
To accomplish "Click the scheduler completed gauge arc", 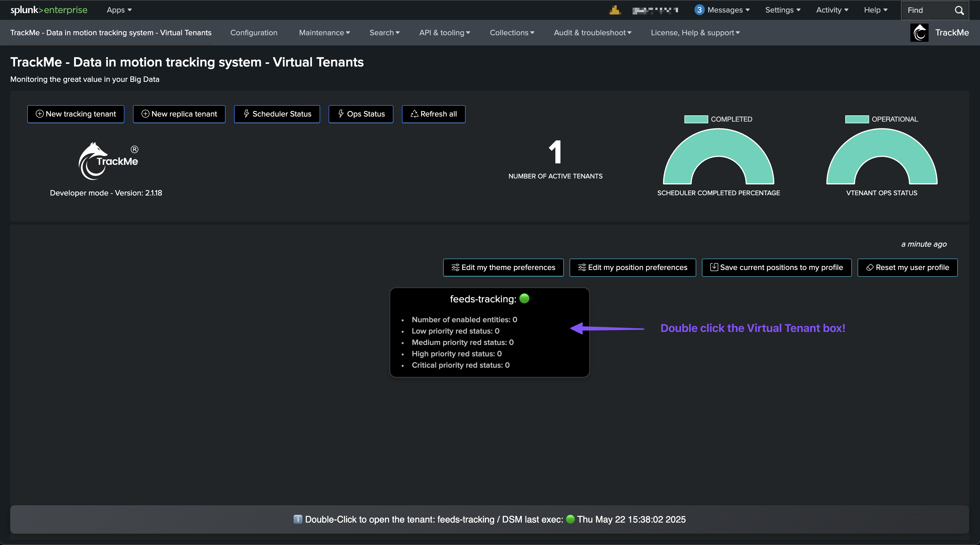I will pos(719,143).
